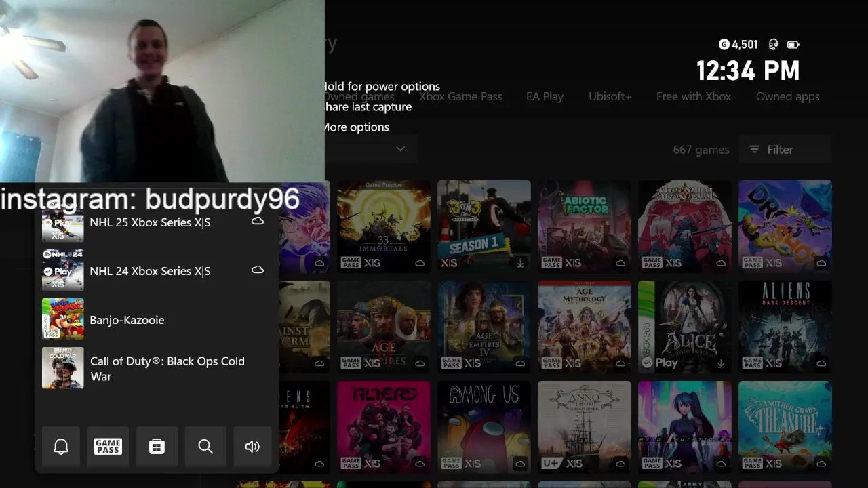The height and width of the screenshot is (488, 868).
Task: Select More options entry
Action: [x=355, y=127]
